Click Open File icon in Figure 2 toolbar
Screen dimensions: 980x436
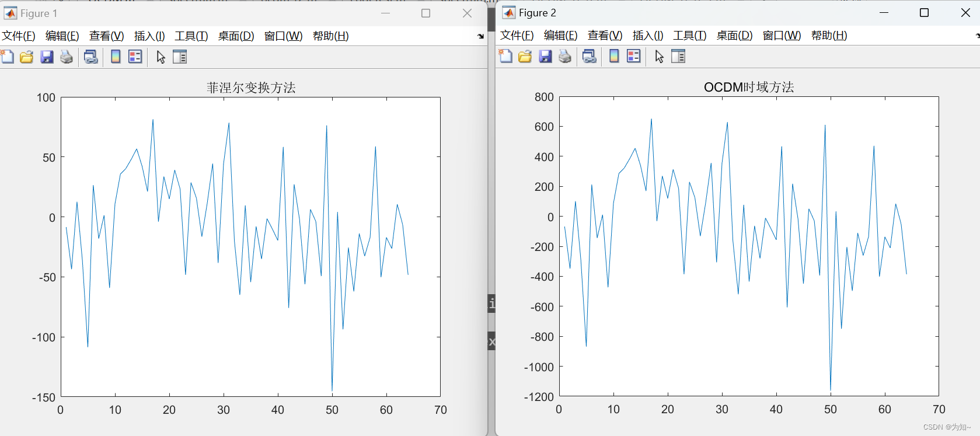click(x=525, y=56)
